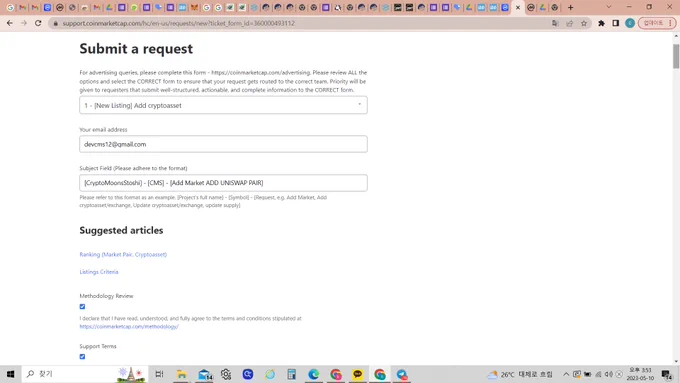Click the share page icon
The width and height of the screenshot is (680, 383).
569,23
